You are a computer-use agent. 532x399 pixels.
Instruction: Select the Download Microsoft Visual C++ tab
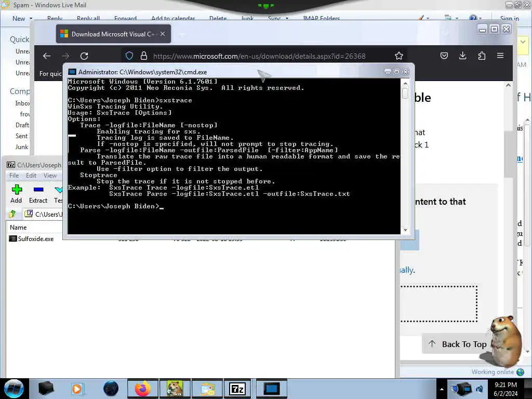point(113,34)
